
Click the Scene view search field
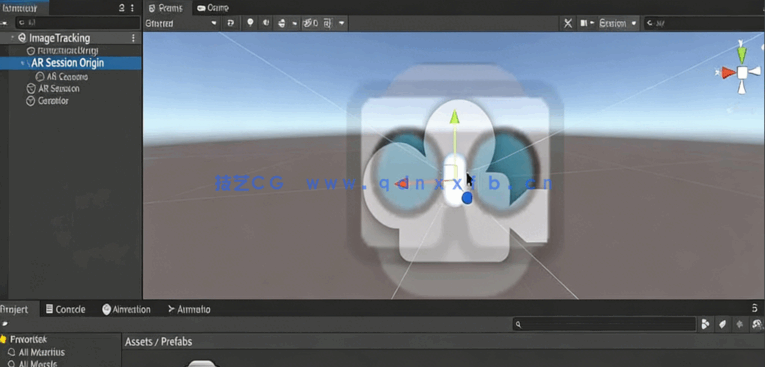(x=704, y=23)
